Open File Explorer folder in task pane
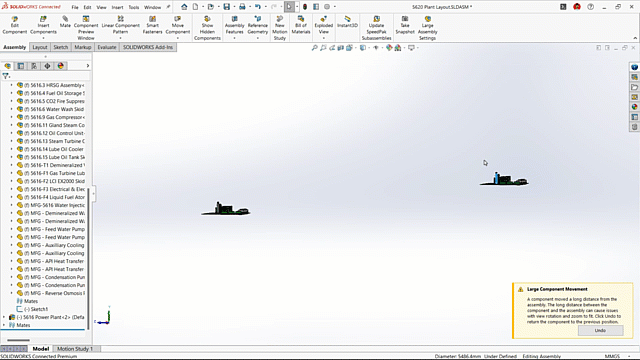 coord(634,87)
